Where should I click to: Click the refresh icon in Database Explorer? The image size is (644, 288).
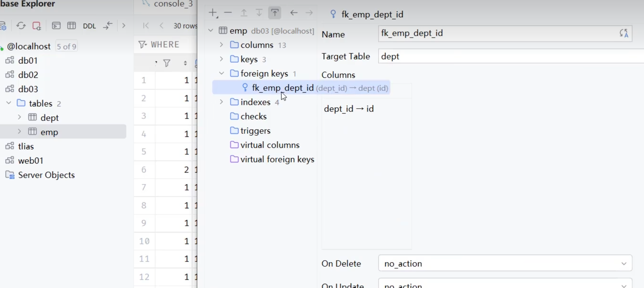[x=21, y=26]
